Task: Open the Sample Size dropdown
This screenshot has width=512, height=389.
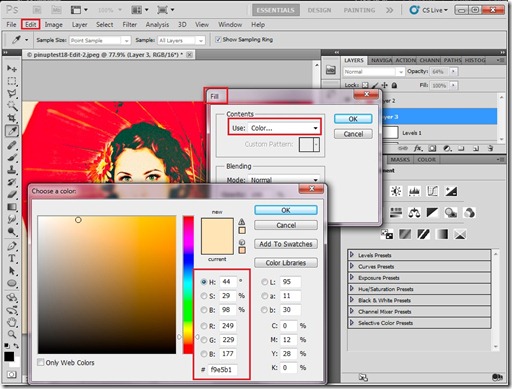Action: click(x=100, y=40)
